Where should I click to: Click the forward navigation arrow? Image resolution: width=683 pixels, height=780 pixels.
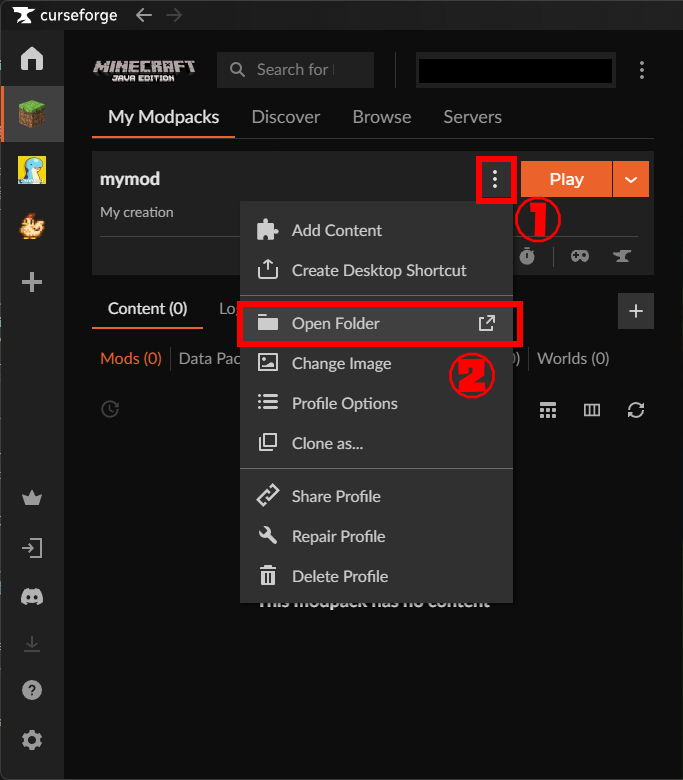click(174, 15)
